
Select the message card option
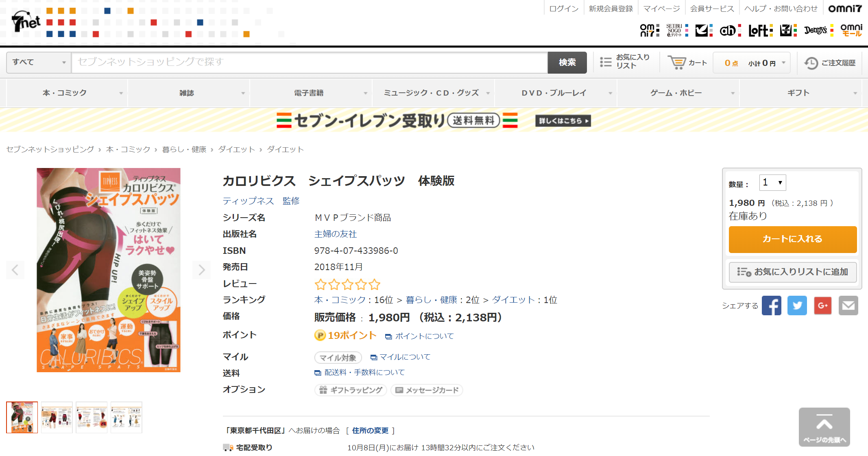tap(427, 390)
